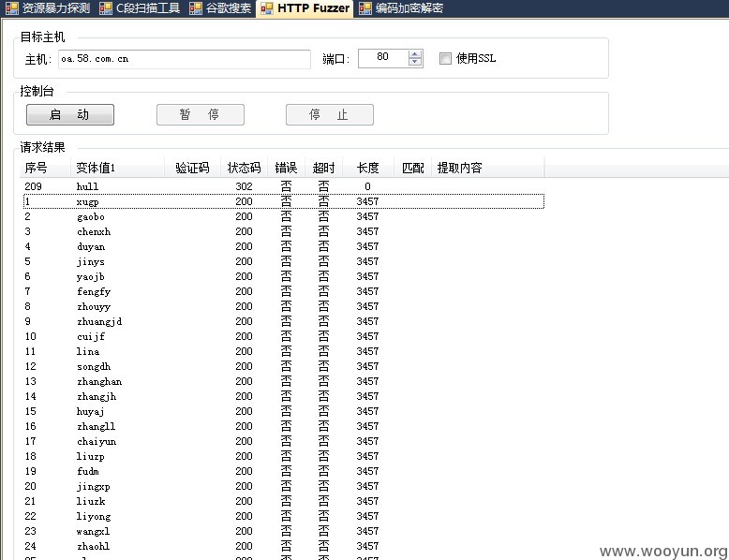Click the 错误 column header
Image resolution: width=729 pixels, height=560 pixels.
(x=287, y=168)
